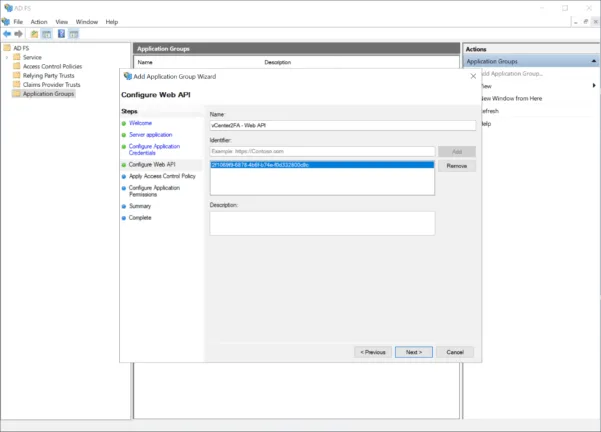Click Configure Application Permissions step
This screenshot has height=432, width=601.
click(x=154, y=191)
